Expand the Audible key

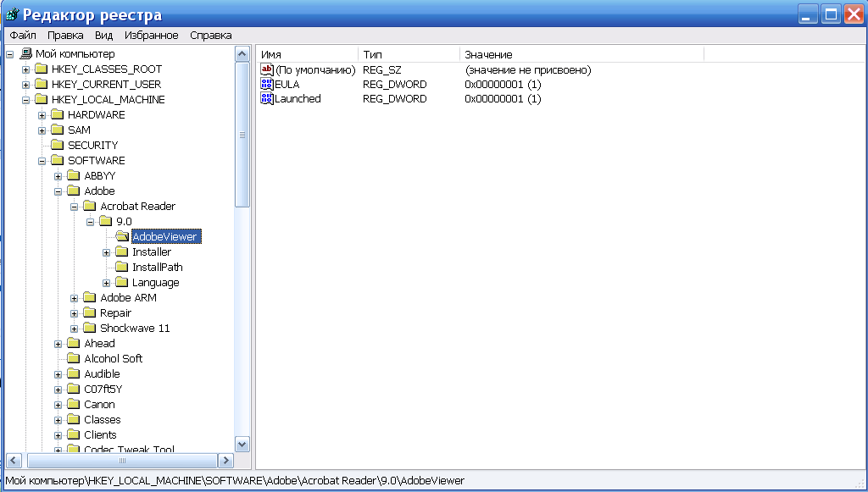click(x=58, y=375)
